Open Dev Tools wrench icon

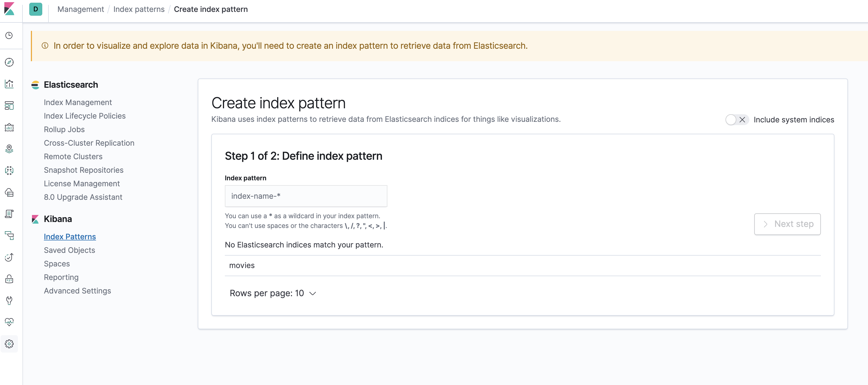(9, 300)
